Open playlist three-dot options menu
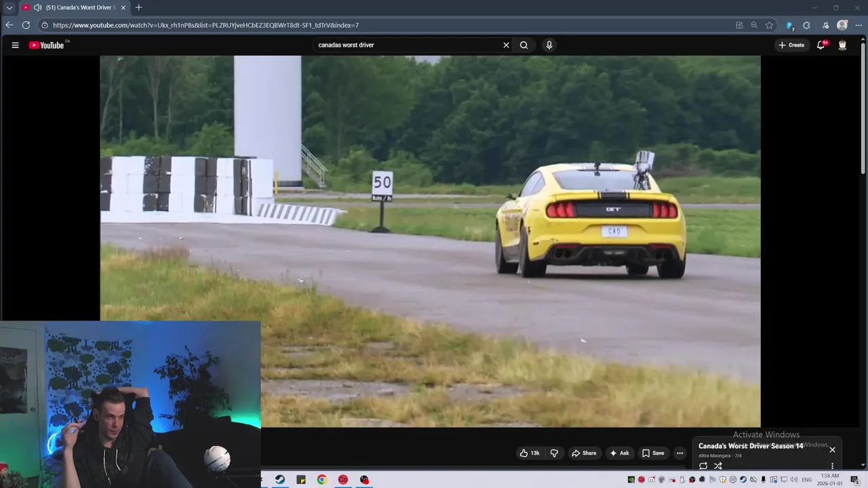The image size is (868, 488). click(x=832, y=466)
